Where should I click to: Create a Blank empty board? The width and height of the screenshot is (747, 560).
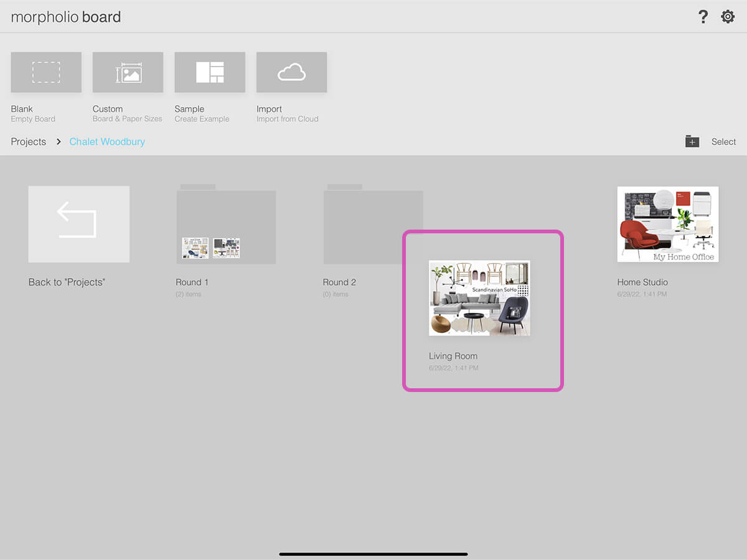click(46, 72)
